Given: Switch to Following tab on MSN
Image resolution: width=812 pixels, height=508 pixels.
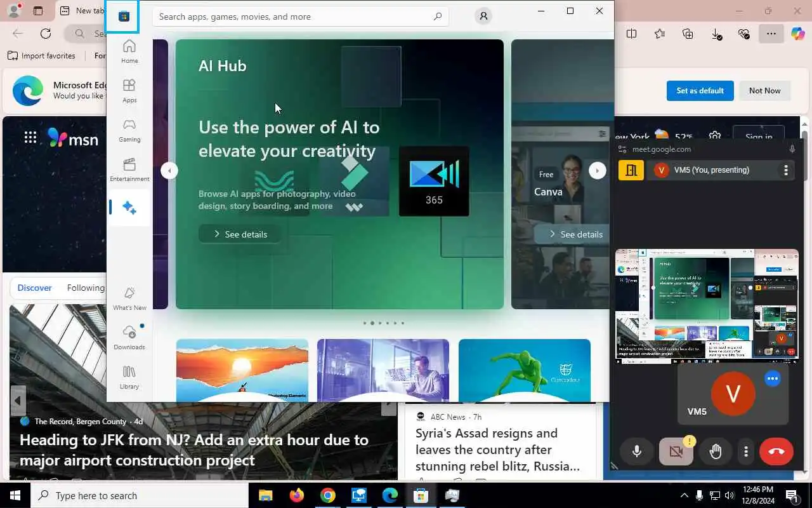Looking at the screenshot, I should click(x=86, y=288).
